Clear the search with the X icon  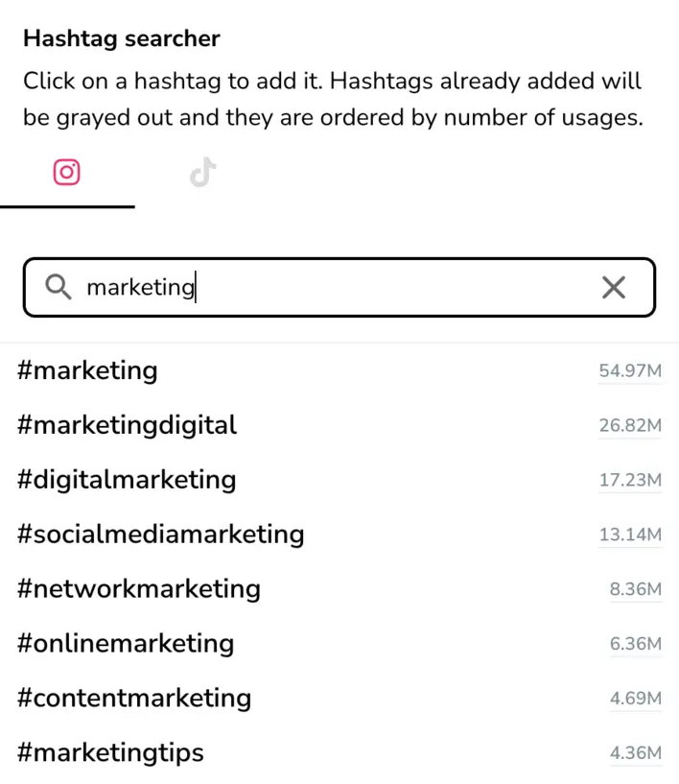pyautogui.click(x=614, y=287)
